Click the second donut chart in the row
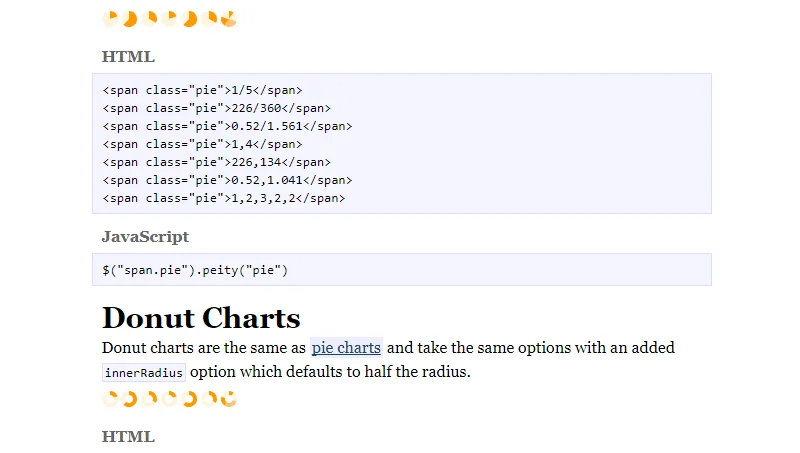 coord(130,399)
